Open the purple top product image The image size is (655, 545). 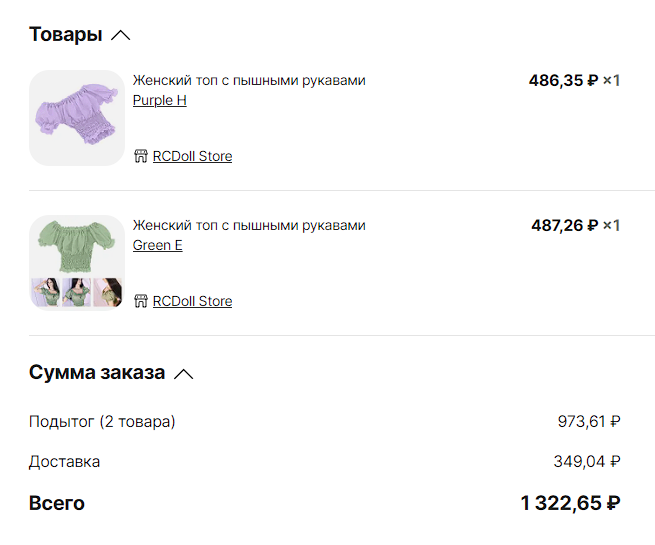[x=77, y=117]
